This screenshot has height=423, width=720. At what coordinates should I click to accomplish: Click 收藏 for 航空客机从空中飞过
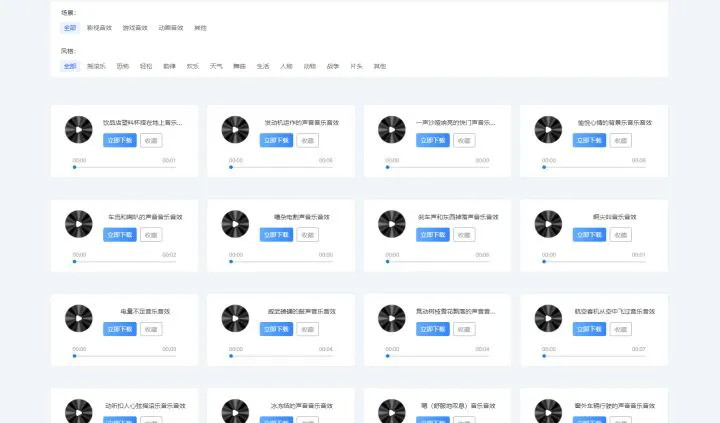click(x=621, y=329)
